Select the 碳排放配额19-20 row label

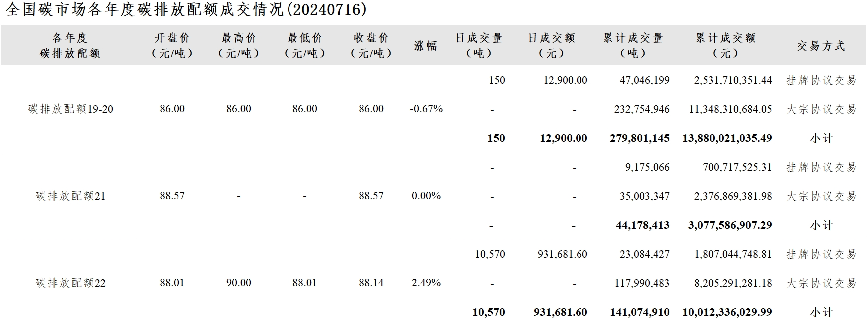tap(71, 109)
